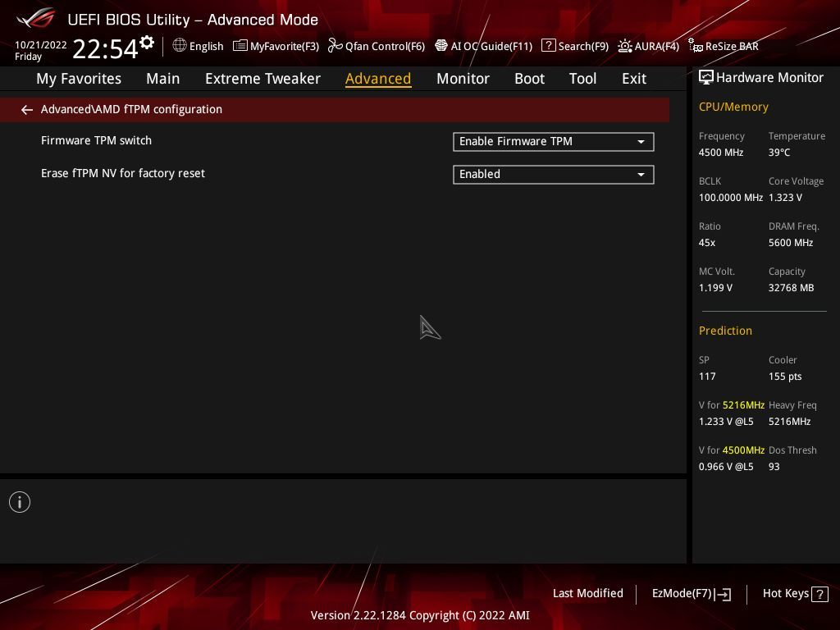The image size is (840, 630).
Task: Click the SP value 117
Action: point(707,376)
